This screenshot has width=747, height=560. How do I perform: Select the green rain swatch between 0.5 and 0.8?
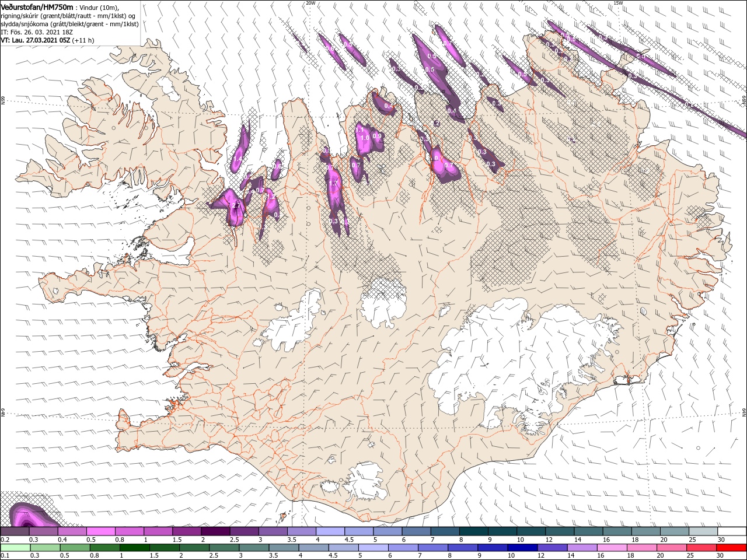coord(75,548)
